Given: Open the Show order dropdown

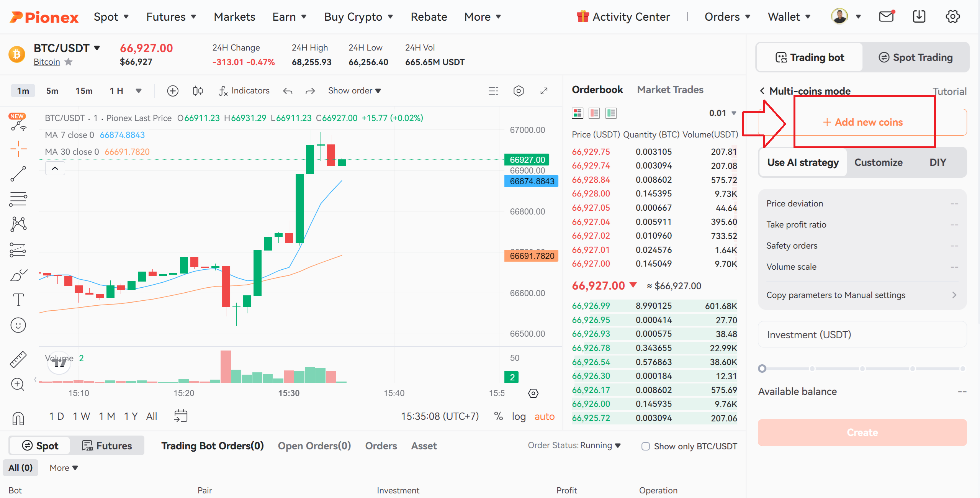Looking at the screenshot, I should [x=355, y=91].
